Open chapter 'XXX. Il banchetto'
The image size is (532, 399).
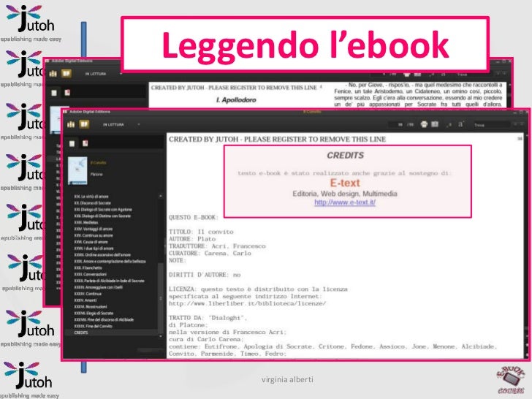pos(89,267)
